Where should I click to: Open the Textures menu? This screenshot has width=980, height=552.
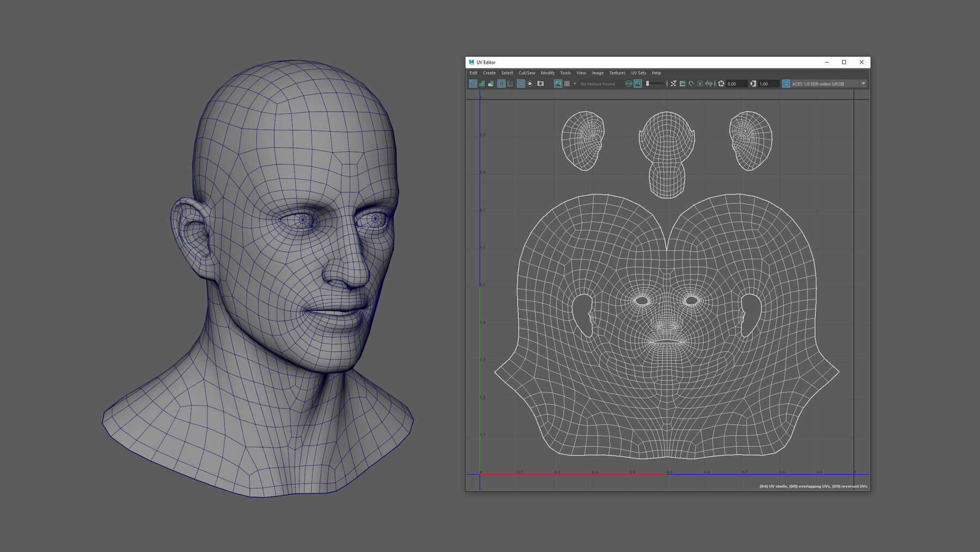617,72
